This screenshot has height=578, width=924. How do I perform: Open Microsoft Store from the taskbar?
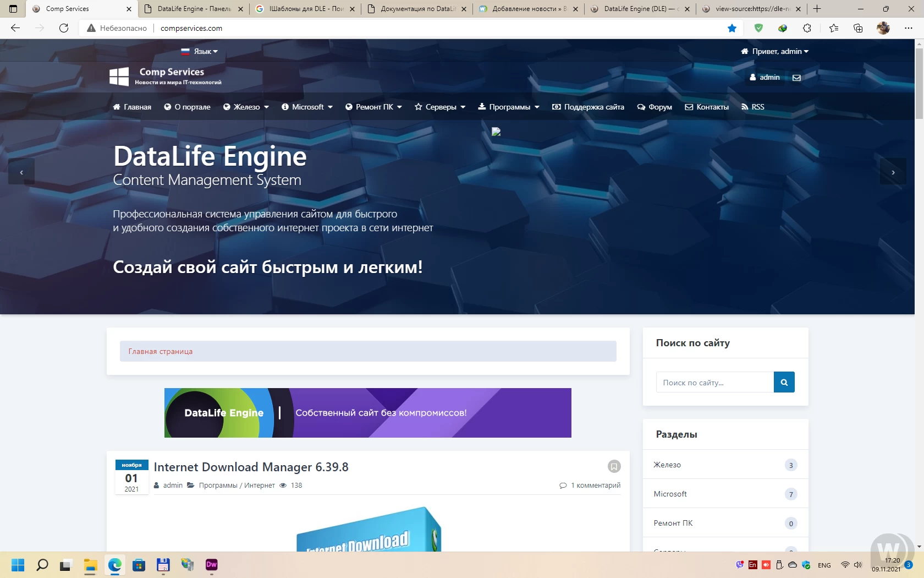tap(139, 565)
